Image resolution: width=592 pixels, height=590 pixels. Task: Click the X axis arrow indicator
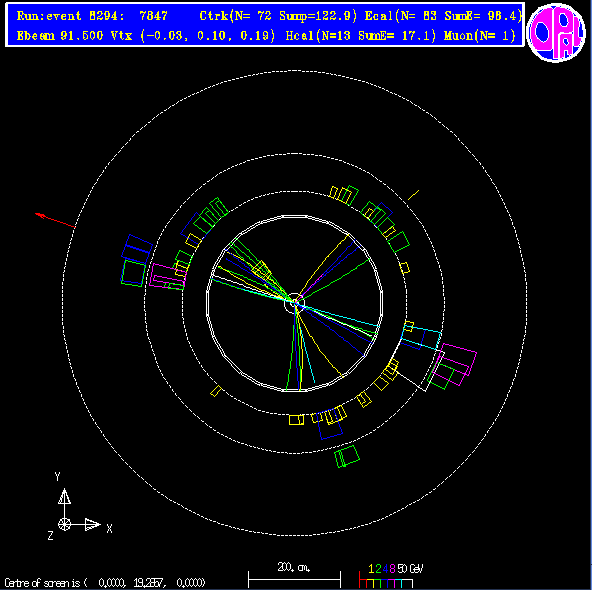coord(92,524)
